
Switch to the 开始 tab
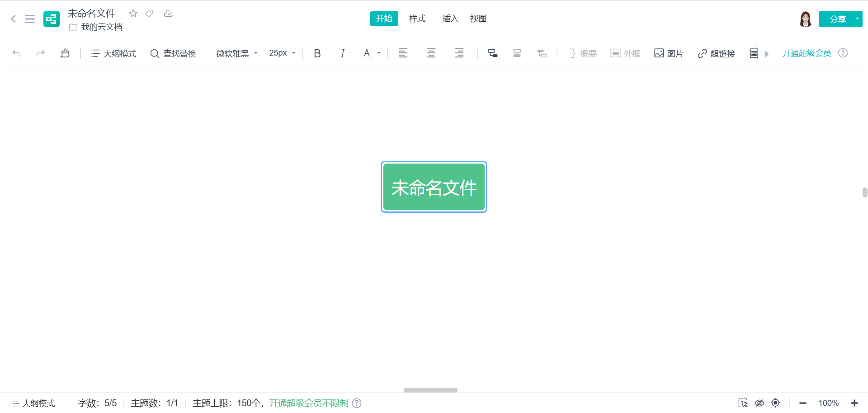click(384, 19)
